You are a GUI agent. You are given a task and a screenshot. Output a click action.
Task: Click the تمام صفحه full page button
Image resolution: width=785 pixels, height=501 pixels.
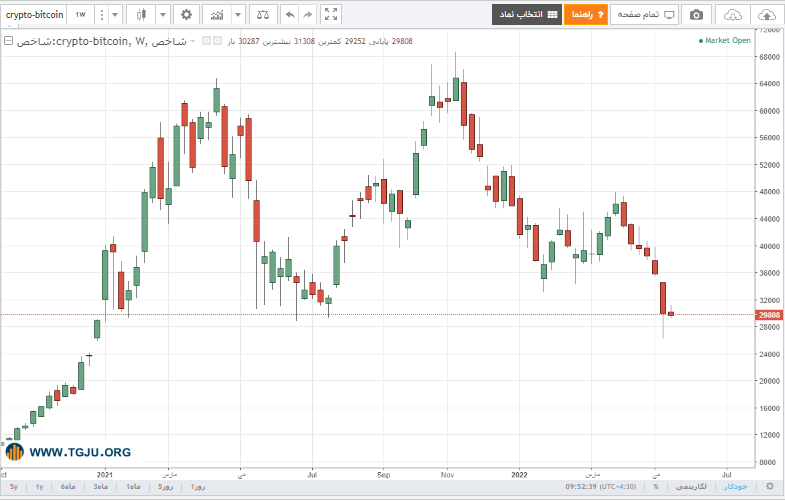pos(644,15)
